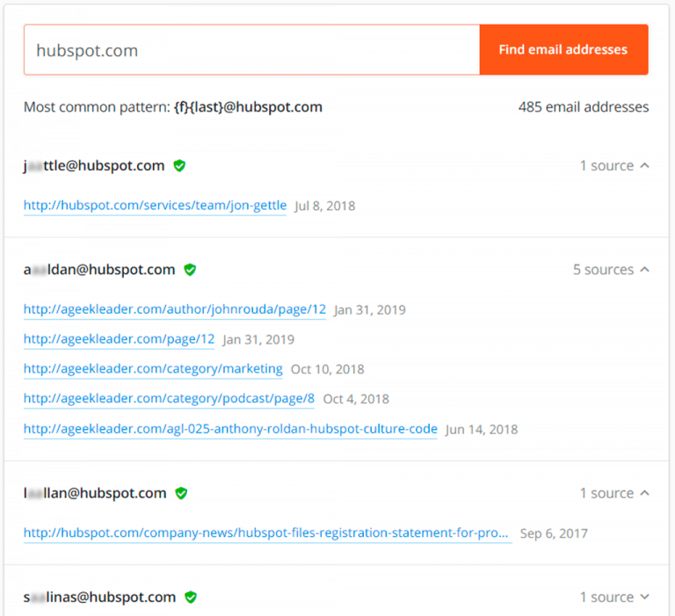Click the 485 email addresses count
This screenshot has width=675, height=616.
coord(584,106)
